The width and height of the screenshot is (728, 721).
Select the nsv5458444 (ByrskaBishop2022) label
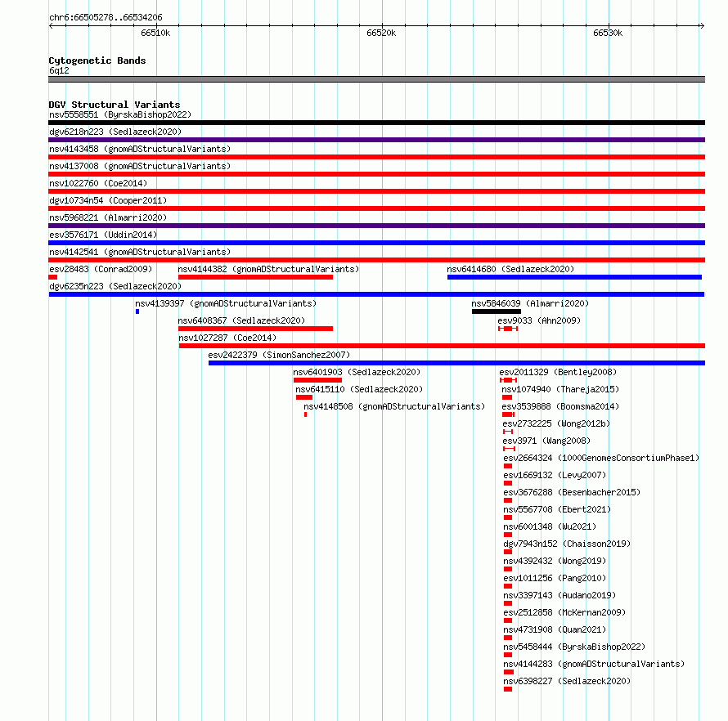[x=574, y=647]
